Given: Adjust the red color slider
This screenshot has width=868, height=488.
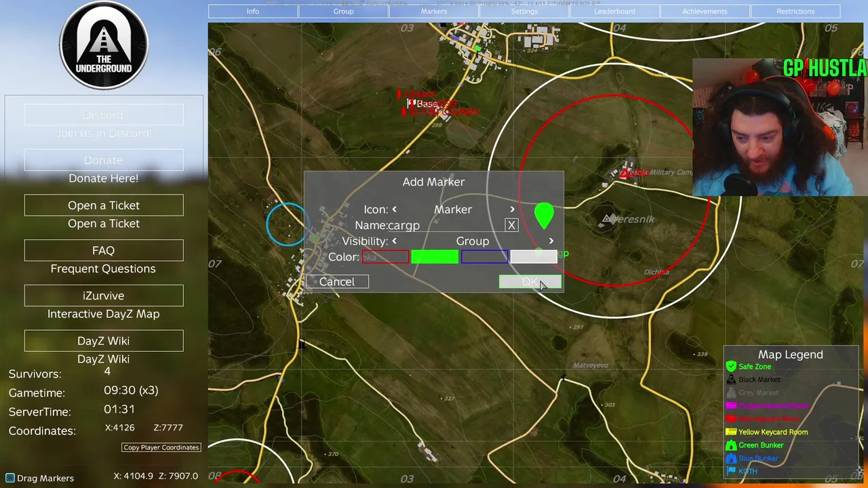Looking at the screenshot, I should (x=385, y=257).
